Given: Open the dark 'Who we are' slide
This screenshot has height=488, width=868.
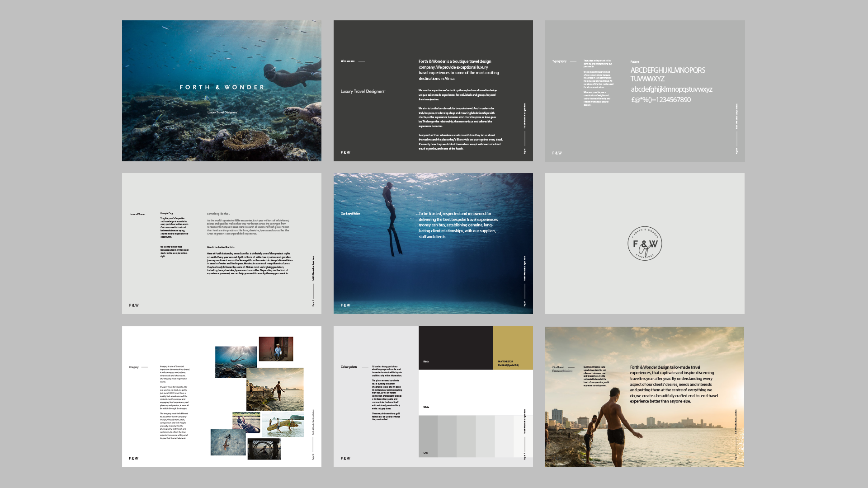Looking at the screenshot, I should [433, 91].
